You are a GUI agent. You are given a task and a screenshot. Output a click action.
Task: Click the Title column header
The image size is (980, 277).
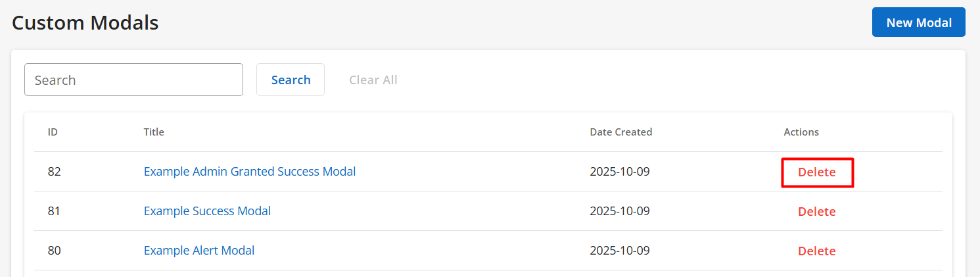(154, 132)
